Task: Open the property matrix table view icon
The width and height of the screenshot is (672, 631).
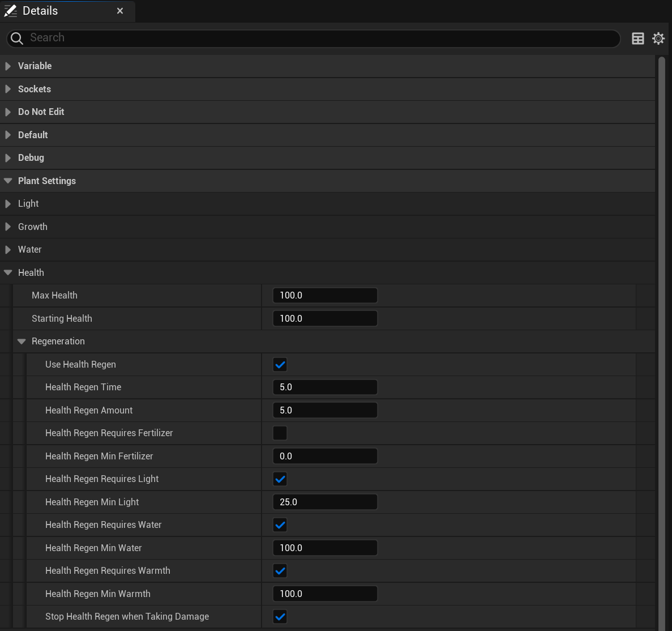Action: tap(637, 39)
